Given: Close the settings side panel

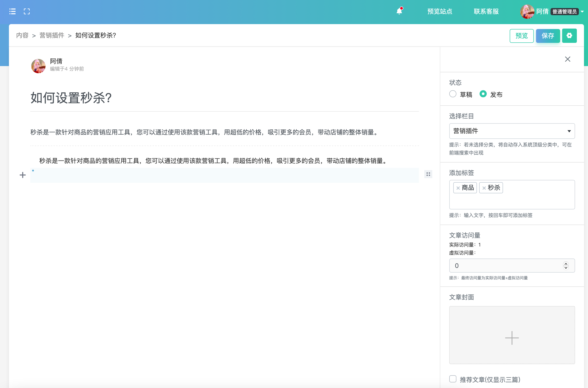Looking at the screenshot, I should point(567,59).
